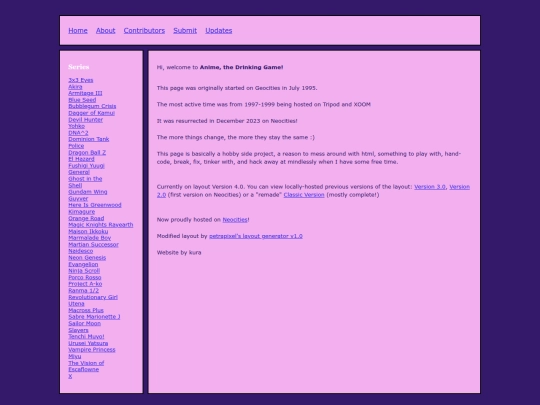The height and width of the screenshot is (405, 540).
Task: Click the bold 'Anime, the Drinking Game!' title
Action: tap(241, 67)
